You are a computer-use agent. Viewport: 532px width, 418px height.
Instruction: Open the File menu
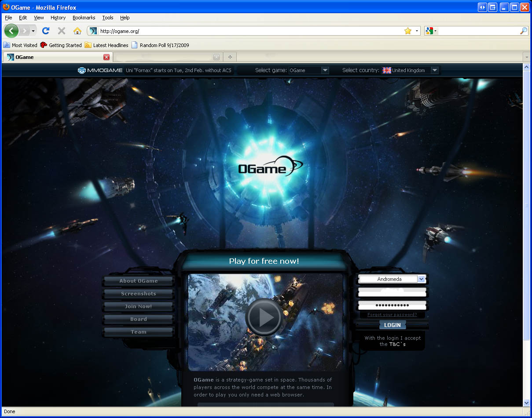pyautogui.click(x=8, y=18)
